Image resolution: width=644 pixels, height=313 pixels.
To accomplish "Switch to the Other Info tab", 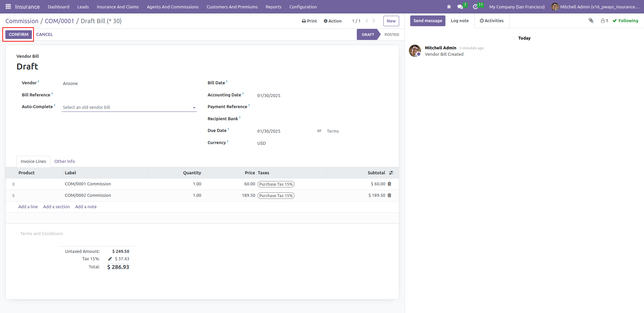I will click(65, 161).
